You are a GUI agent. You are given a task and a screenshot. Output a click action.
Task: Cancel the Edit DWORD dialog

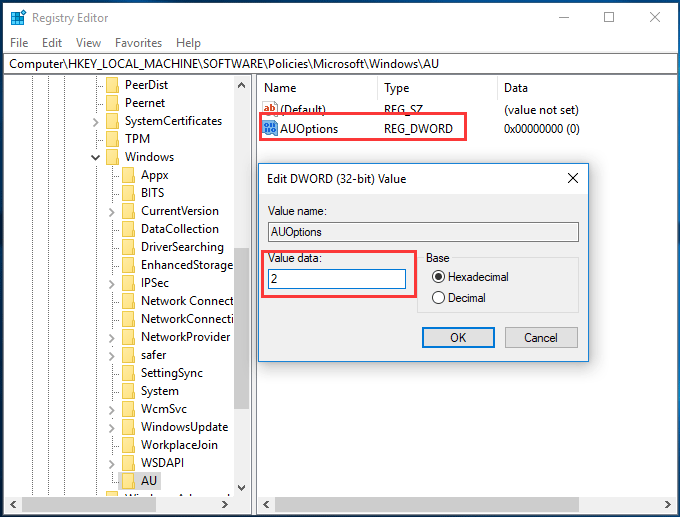541,337
